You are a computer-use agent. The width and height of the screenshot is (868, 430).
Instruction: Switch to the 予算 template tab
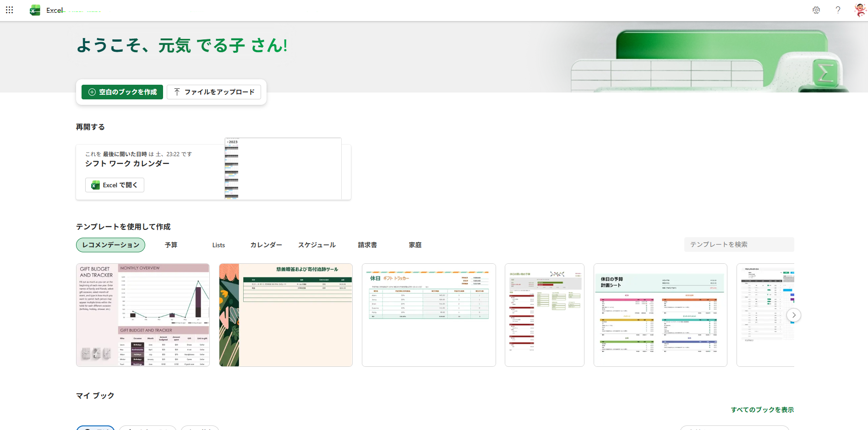pos(171,245)
